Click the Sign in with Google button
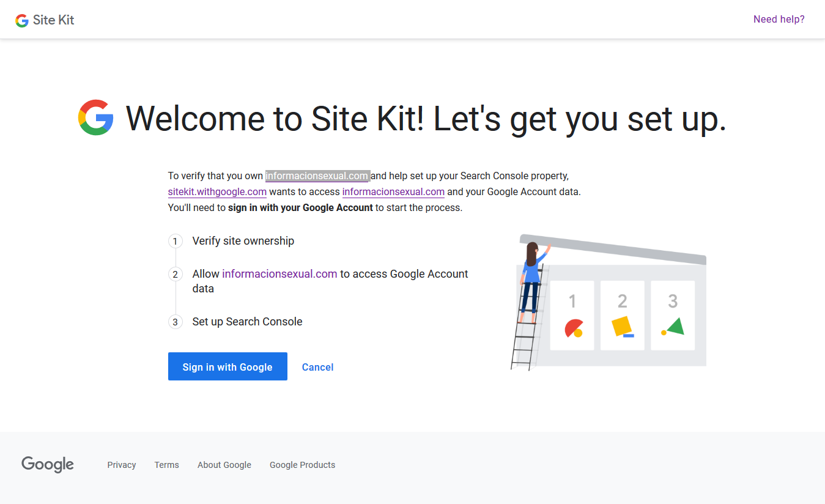The height and width of the screenshot is (504, 825). (228, 366)
